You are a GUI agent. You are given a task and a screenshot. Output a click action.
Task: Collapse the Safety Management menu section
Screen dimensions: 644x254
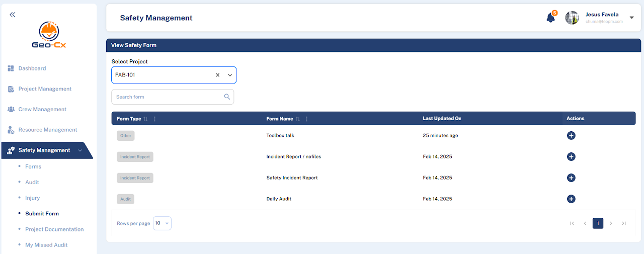pos(79,150)
